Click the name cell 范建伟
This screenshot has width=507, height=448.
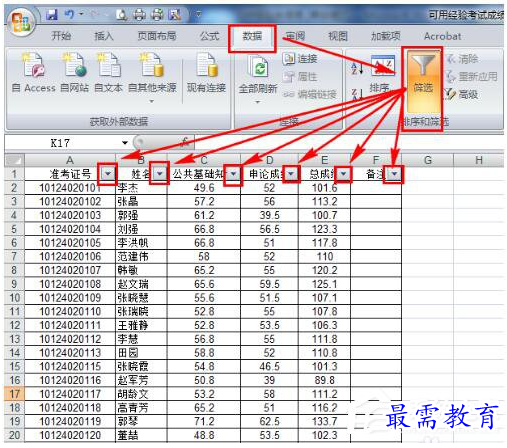[x=141, y=257]
